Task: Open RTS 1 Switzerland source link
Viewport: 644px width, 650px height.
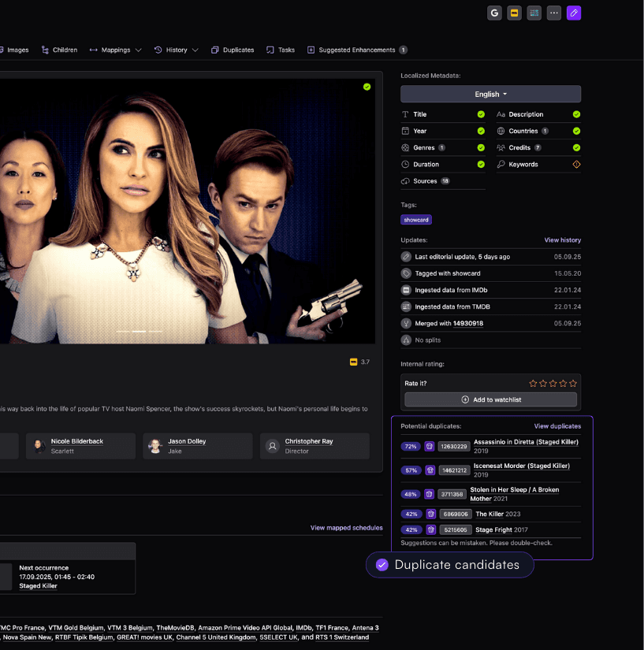Action: [341, 637]
